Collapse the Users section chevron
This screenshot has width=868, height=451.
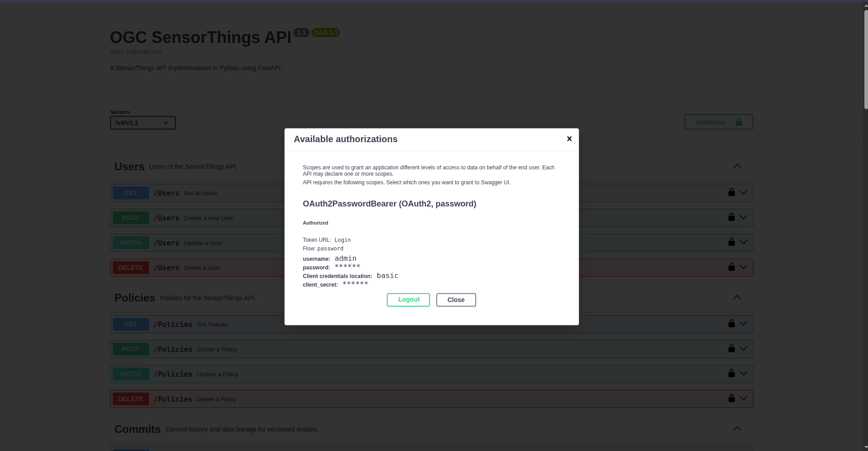[737, 166]
